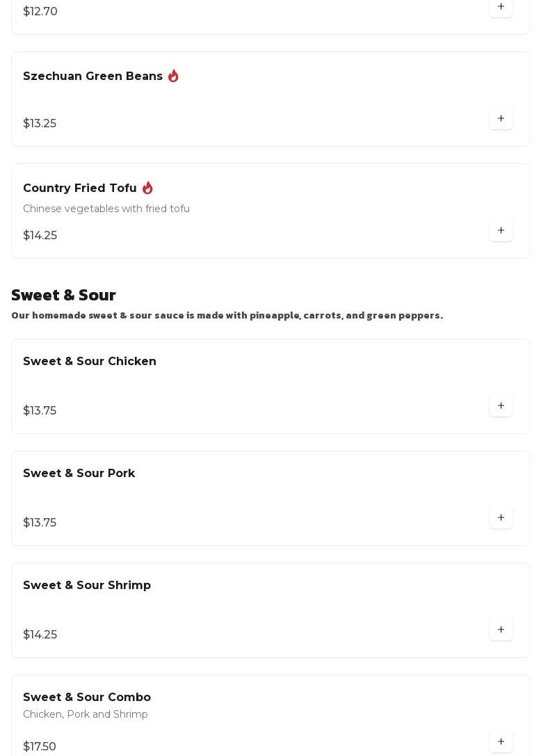Open Sweet & Sour Chicken item details
The image size is (541, 756).
coord(270,386)
